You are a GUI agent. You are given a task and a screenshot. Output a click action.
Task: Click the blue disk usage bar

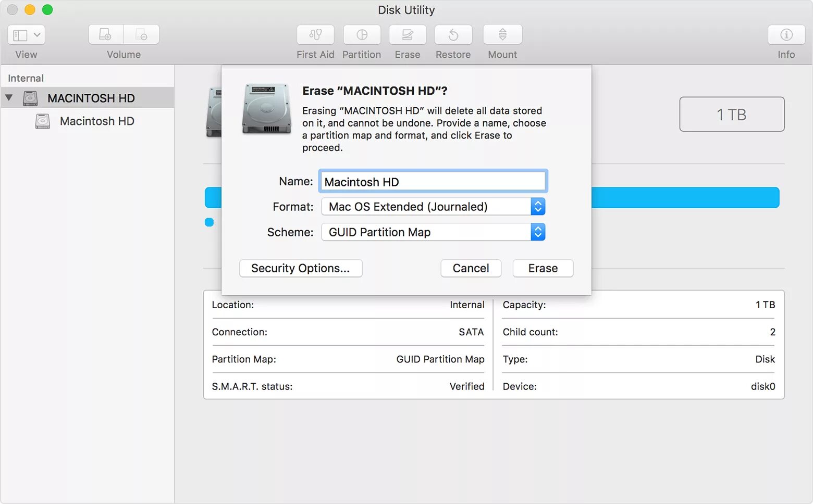point(685,198)
